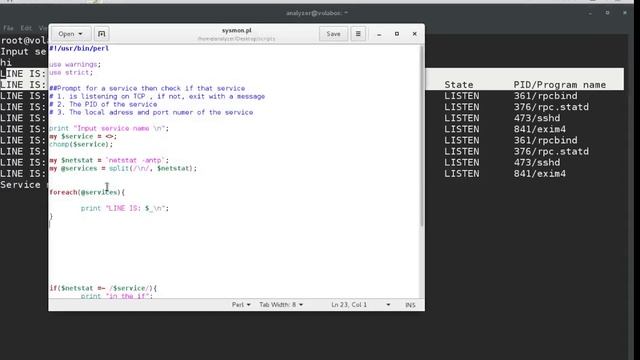Viewport: 640px width, 360px height.
Task: Click the 'my @services = split' line
Action: coord(123,168)
